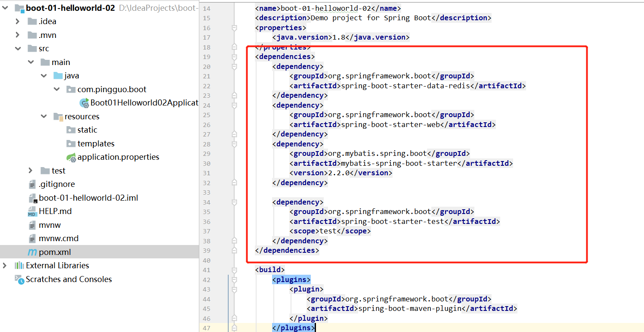The image size is (644, 332).
Task: Select mvnw.cmd in the project tree
Action: (59, 238)
